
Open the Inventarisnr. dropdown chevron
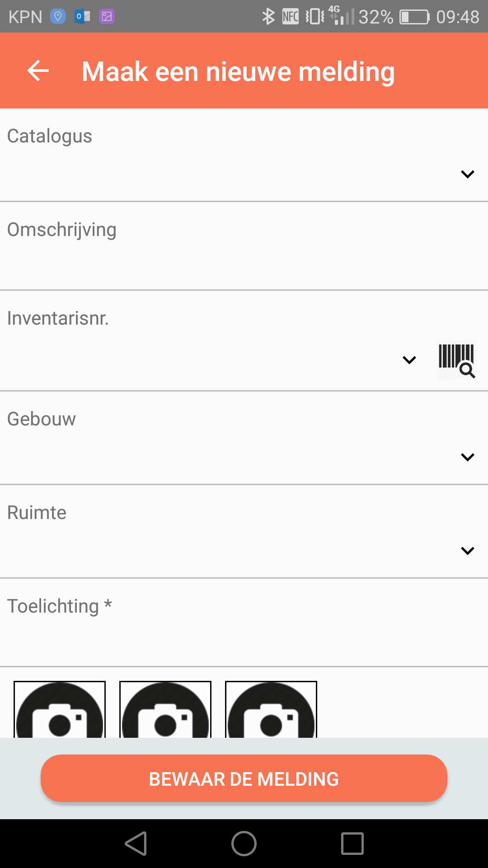coord(409,360)
